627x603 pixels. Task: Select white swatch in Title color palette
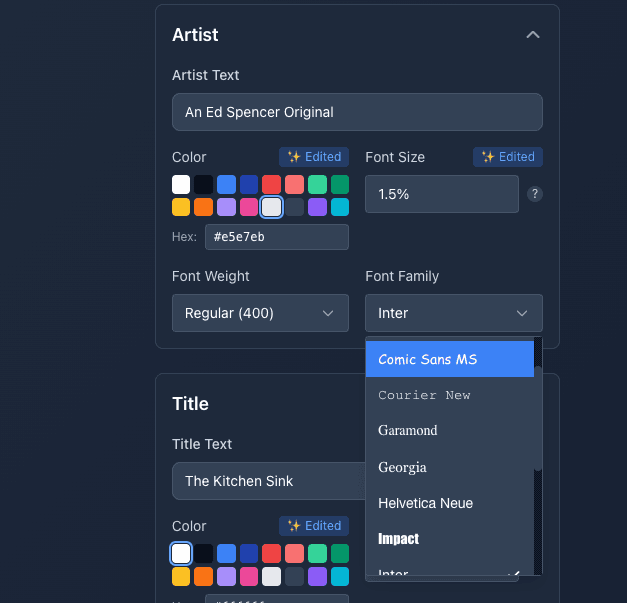181,554
